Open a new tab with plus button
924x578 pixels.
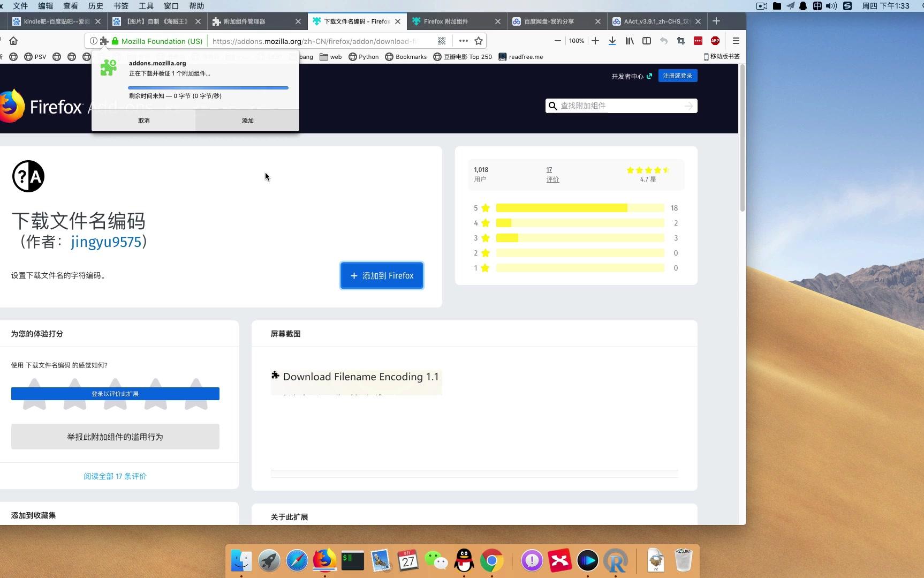(x=716, y=21)
